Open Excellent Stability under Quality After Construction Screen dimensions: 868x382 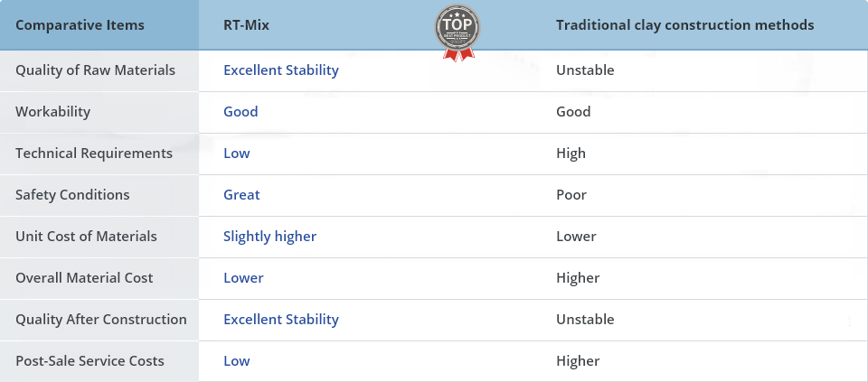click(x=281, y=320)
